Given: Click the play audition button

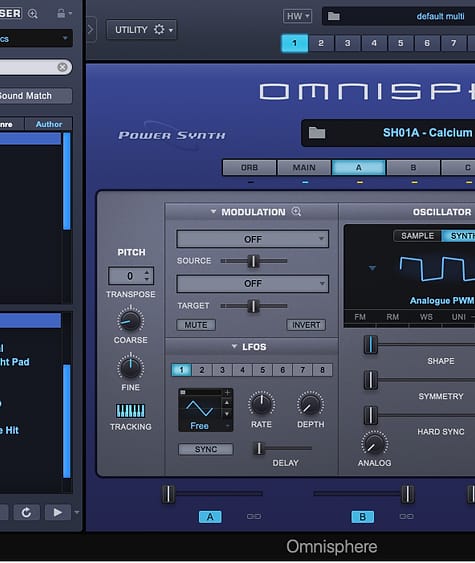Looking at the screenshot, I should click(x=57, y=512).
